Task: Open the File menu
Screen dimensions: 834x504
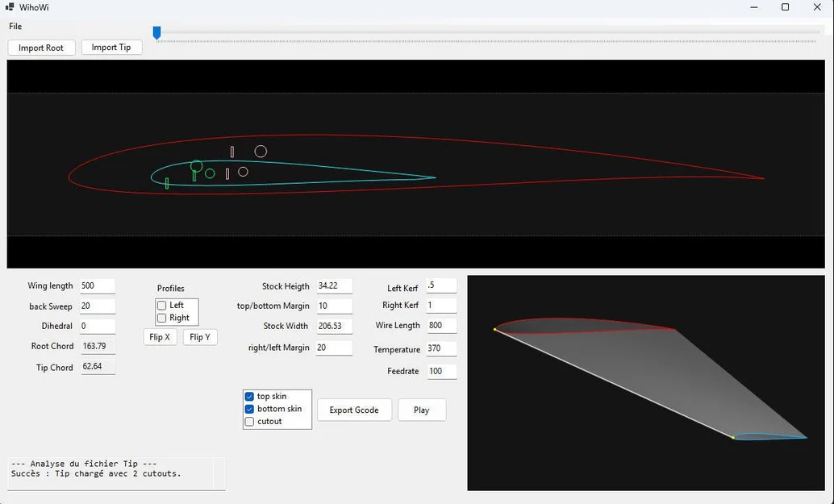Action: pos(15,26)
